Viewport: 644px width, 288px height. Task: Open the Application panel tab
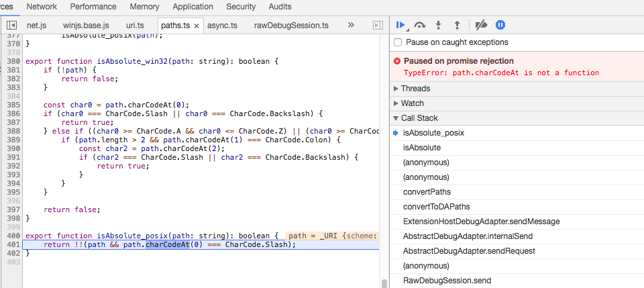(193, 7)
